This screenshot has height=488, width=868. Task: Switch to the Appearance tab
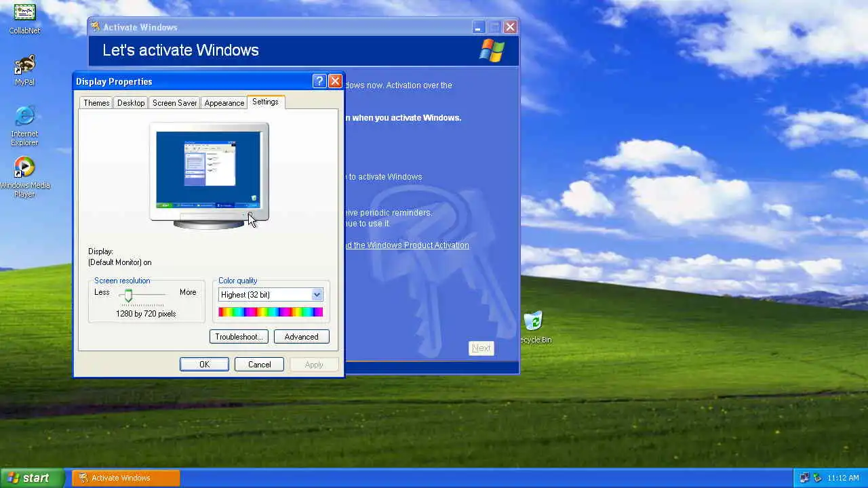(x=224, y=103)
